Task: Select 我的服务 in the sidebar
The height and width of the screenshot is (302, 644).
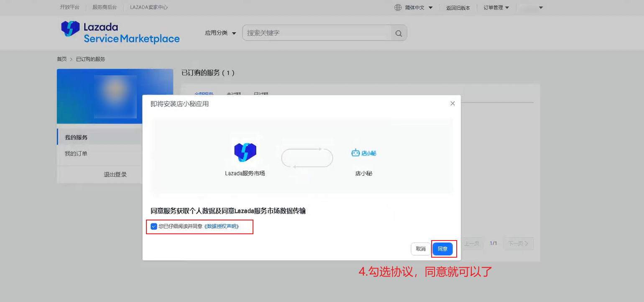Action: point(100,137)
